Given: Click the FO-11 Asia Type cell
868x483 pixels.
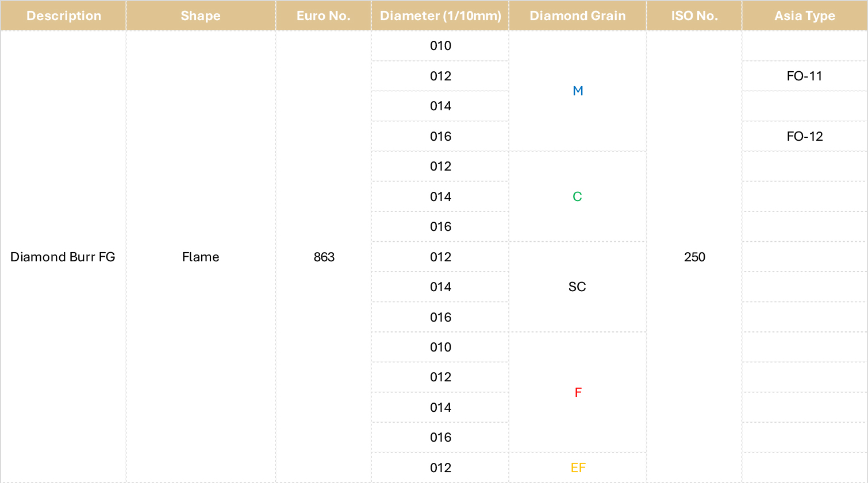Looking at the screenshot, I should (x=805, y=76).
